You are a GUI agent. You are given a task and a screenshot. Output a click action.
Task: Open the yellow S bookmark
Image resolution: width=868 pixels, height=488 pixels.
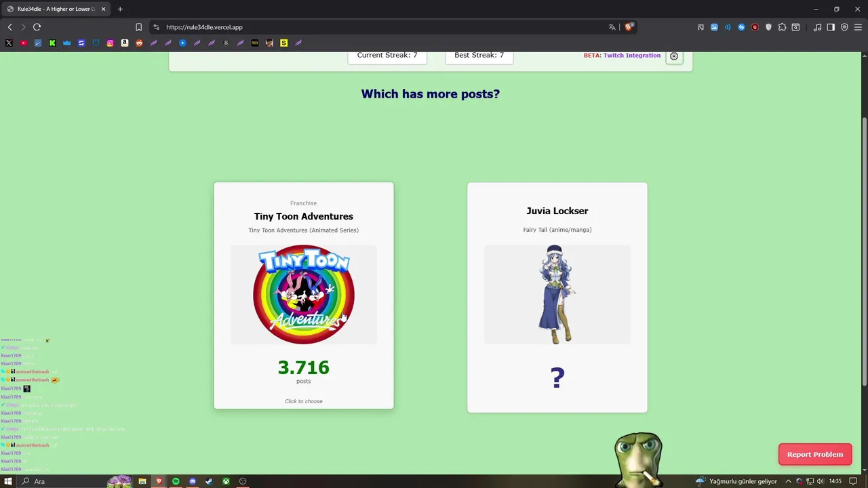pos(283,43)
